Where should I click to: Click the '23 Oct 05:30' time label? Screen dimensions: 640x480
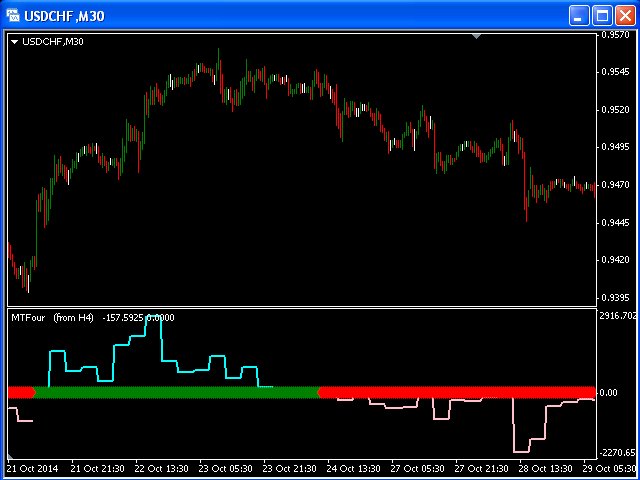coord(226,468)
